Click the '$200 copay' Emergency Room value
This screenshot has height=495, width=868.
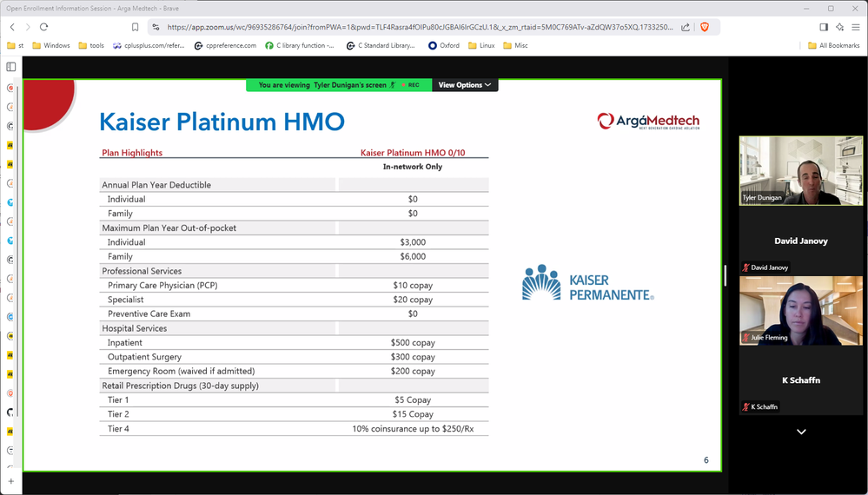pos(413,371)
